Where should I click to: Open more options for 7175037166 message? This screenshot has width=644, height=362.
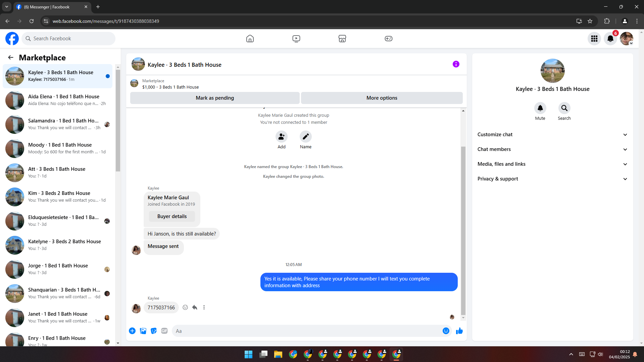204,307
